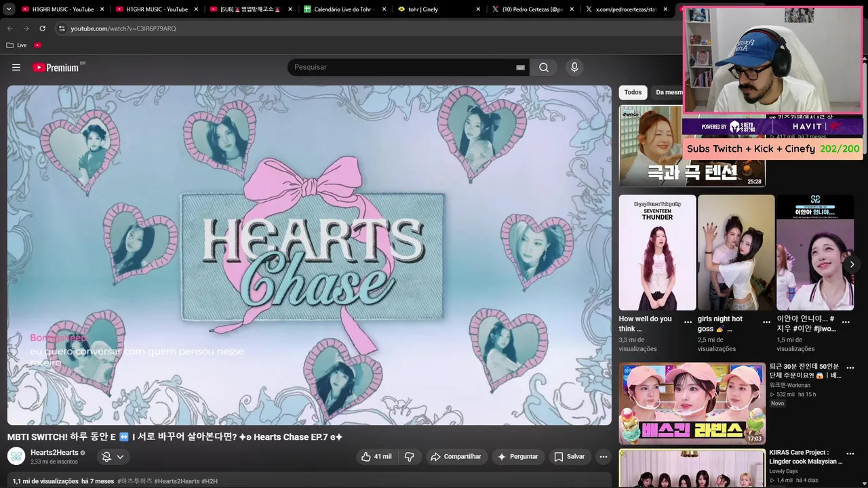Open the YouTube bookmark icon in bookmarks bar
Image resolution: width=868 pixels, height=488 pixels.
[38, 45]
